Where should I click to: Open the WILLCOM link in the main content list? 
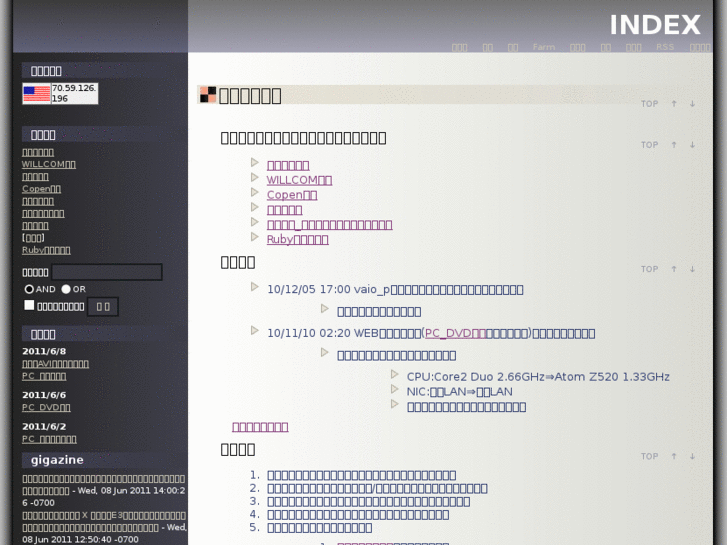click(299, 180)
